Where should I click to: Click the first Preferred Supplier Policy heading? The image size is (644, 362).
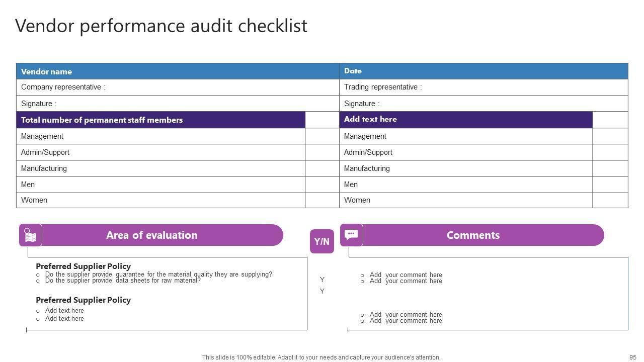83,266
